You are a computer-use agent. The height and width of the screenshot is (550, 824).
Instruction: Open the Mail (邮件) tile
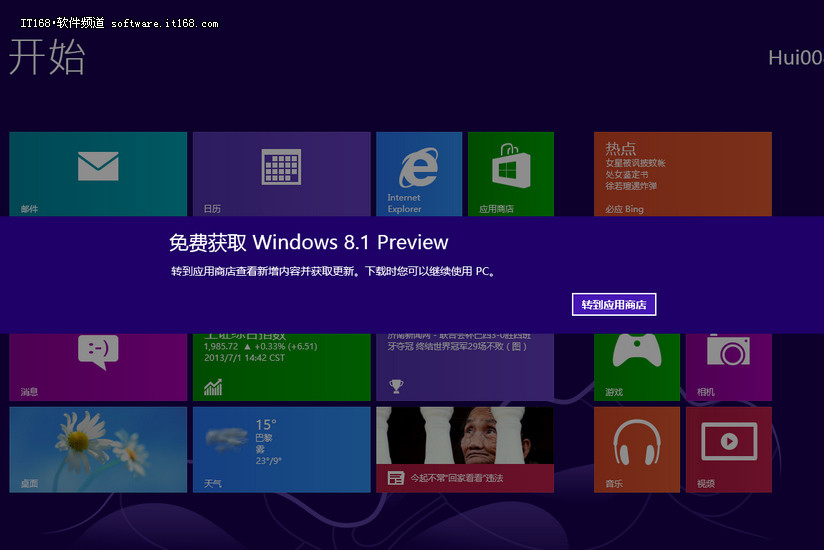pyautogui.click(x=98, y=174)
